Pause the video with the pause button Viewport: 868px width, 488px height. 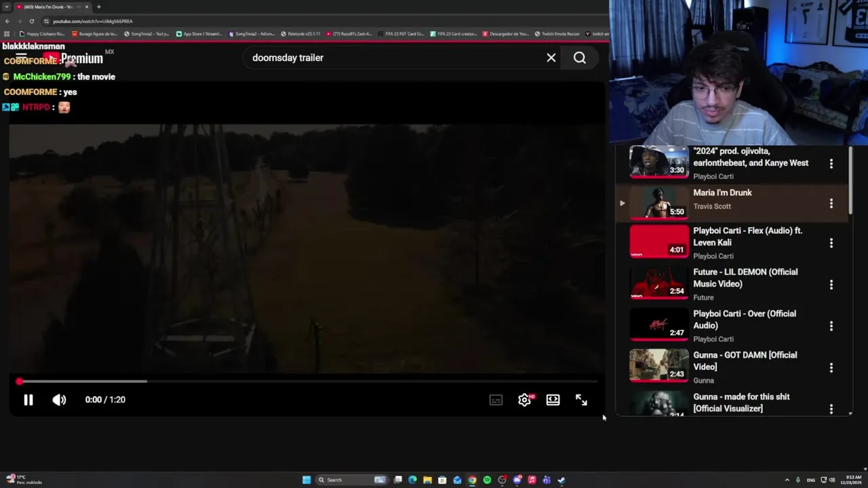point(28,400)
